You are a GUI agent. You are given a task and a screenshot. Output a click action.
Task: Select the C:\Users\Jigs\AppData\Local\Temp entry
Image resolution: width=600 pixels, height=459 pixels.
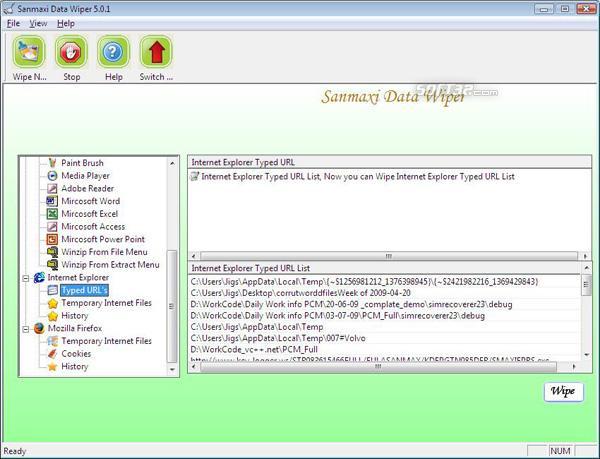pos(257,327)
